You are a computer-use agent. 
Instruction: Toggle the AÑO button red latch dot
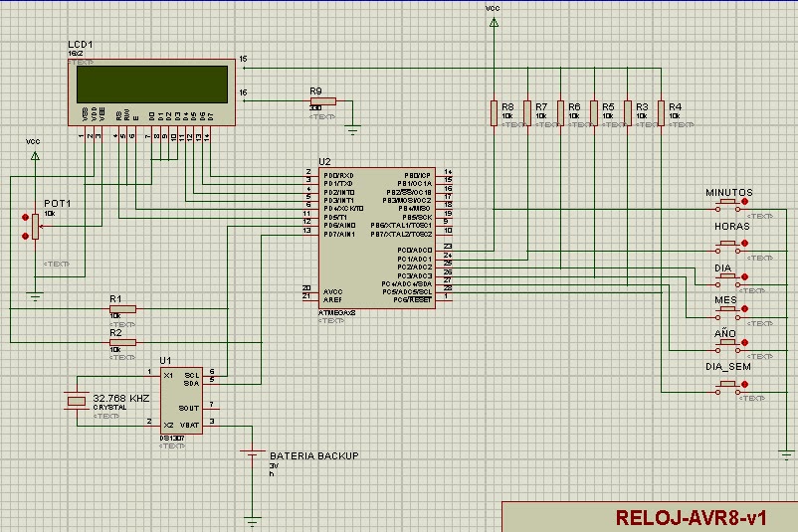[745, 342]
